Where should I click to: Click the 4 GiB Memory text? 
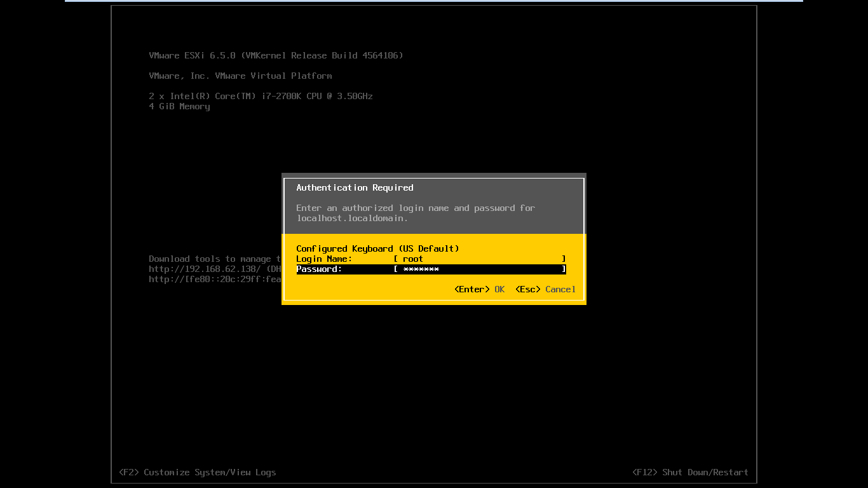[x=179, y=106]
